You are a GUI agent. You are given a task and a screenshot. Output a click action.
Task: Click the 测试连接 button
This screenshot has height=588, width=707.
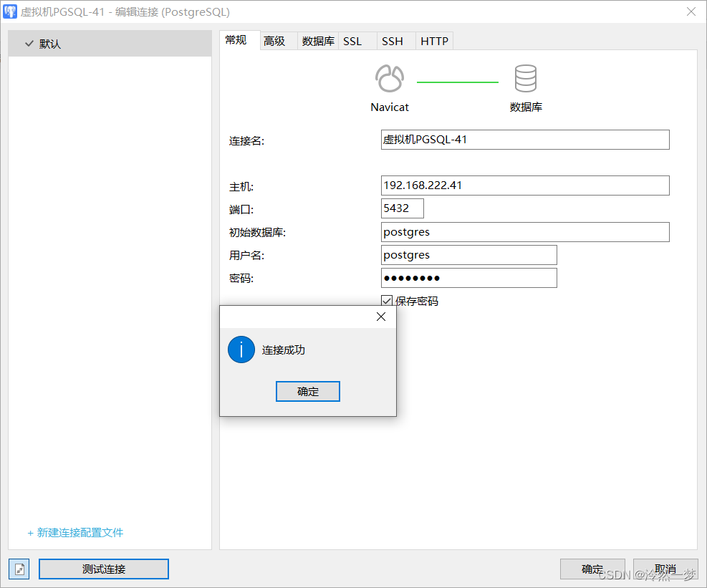click(104, 569)
